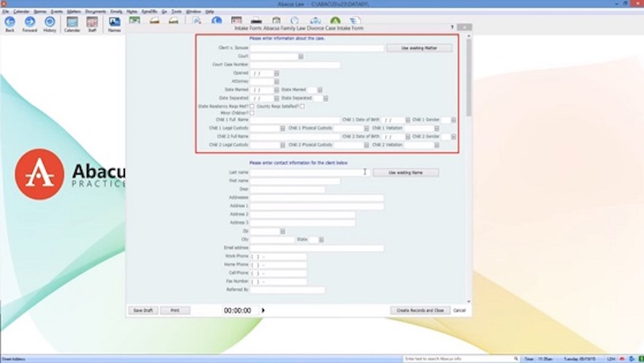Toggle State Residency Reqs Met checkbox

point(252,106)
